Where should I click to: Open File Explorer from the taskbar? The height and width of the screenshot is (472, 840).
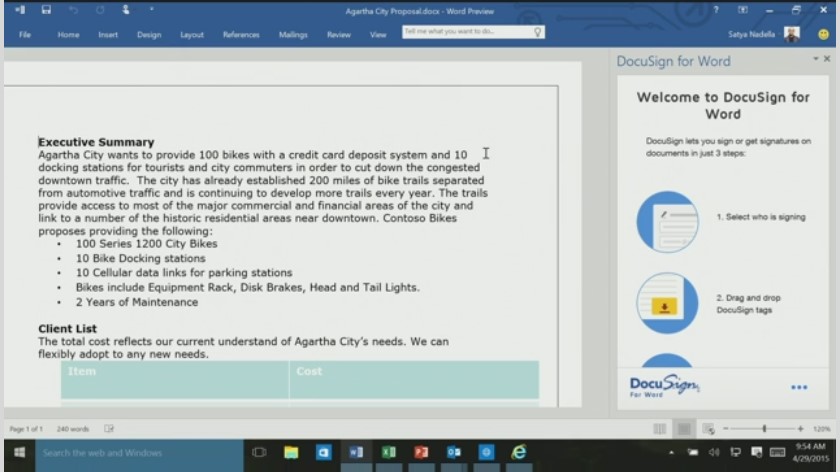point(291,453)
